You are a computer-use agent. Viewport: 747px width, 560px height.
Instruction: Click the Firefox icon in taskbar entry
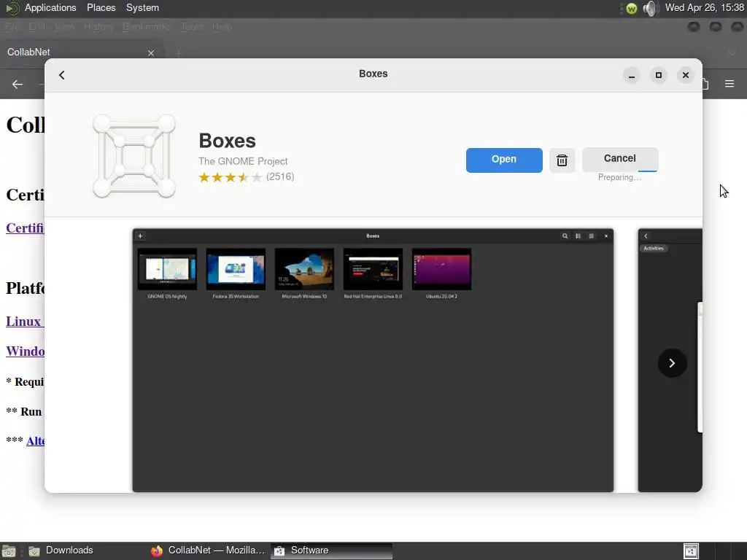(x=157, y=551)
